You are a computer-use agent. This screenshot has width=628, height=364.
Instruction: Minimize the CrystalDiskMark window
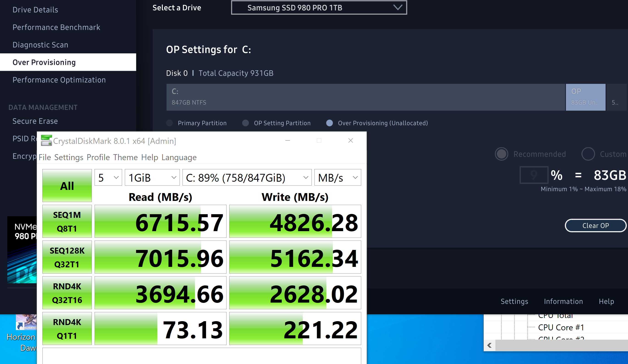(x=288, y=140)
